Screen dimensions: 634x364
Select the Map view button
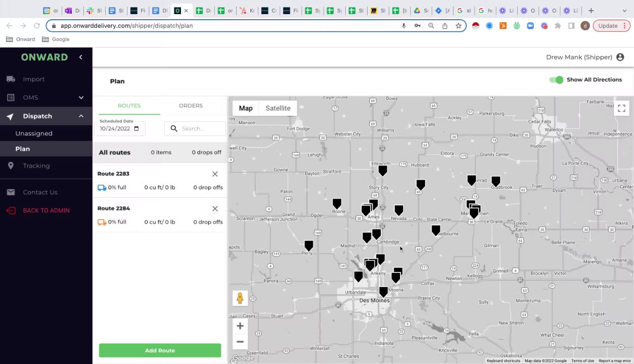(246, 108)
